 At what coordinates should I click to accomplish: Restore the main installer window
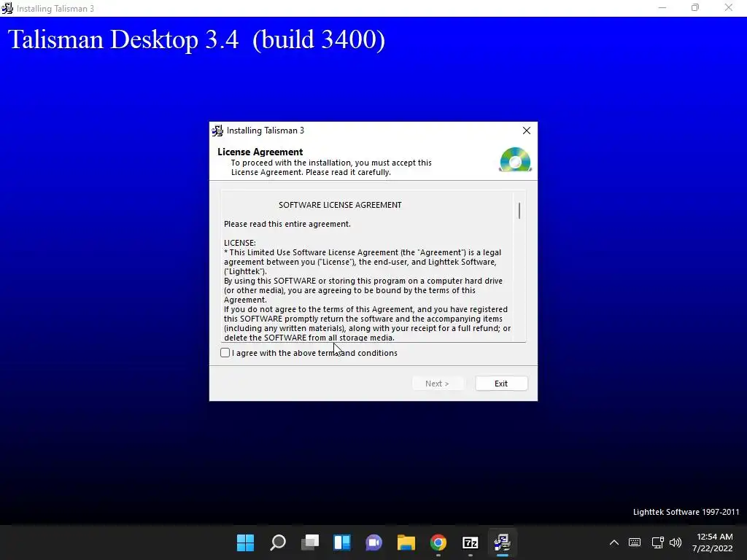click(695, 8)
